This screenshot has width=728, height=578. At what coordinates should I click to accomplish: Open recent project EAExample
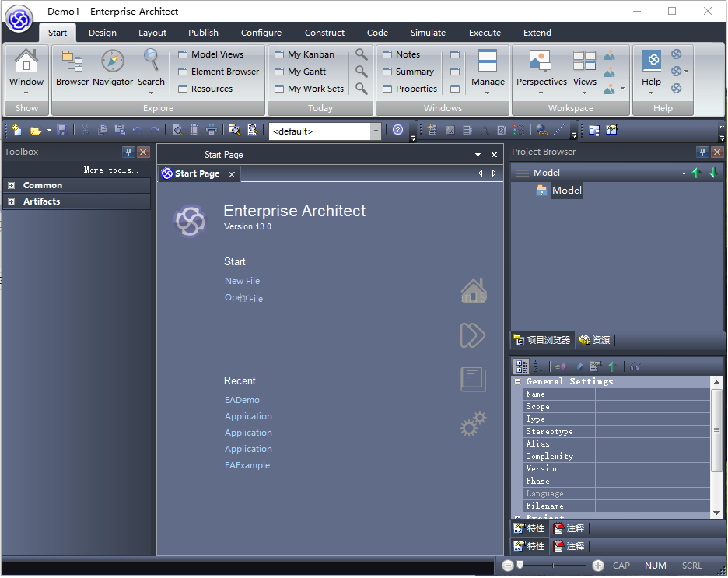(x=247, y=465)
